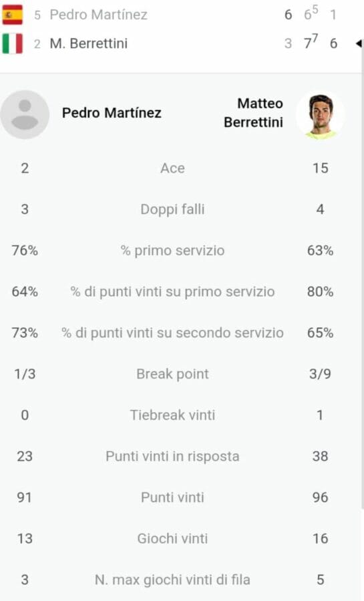Select the % primo servizio row
This screenshot has height=601, width=364.
[172, 250]
